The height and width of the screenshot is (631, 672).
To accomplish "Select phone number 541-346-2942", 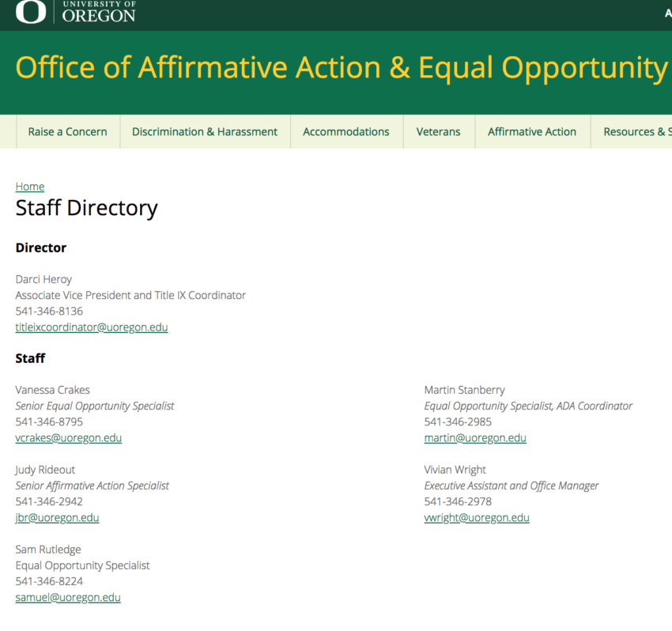I will point(49,501).
